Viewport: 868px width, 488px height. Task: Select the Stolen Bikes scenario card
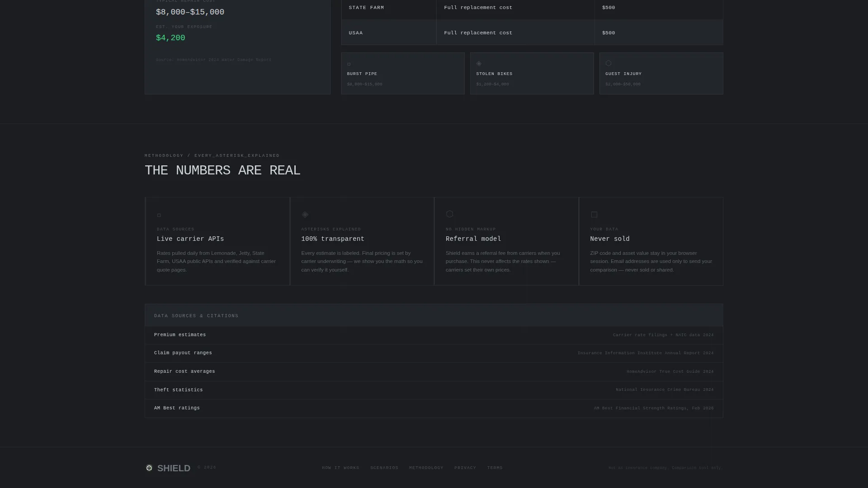pos(532,73)
